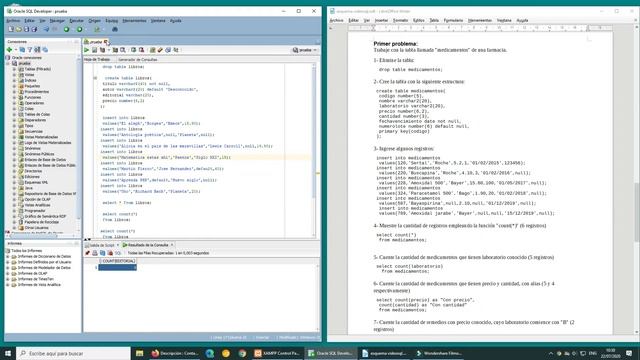Viewport: 640px width, 360px height.
Task: Click the green New Connection plus icon
Action: click(9, 50)
